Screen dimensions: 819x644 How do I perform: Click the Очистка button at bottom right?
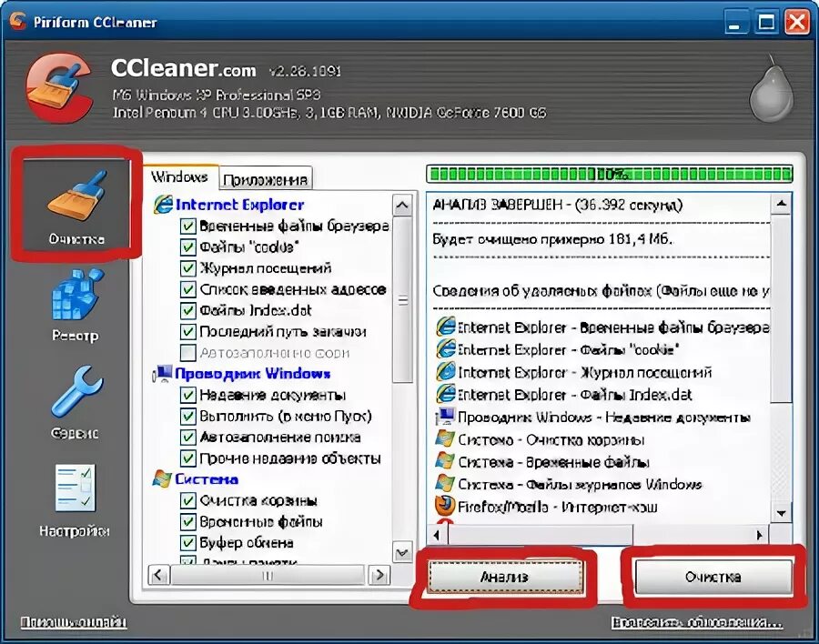(x=713, y=578)
